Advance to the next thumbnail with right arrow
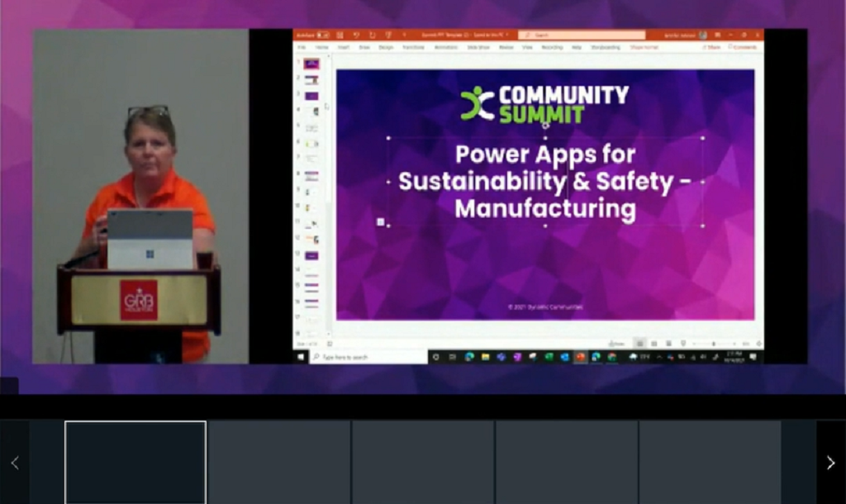Screen dimensions: 846x504 830,463
